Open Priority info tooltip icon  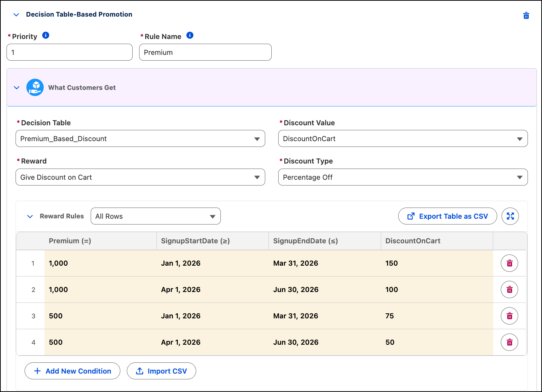[x=46, y=35]
